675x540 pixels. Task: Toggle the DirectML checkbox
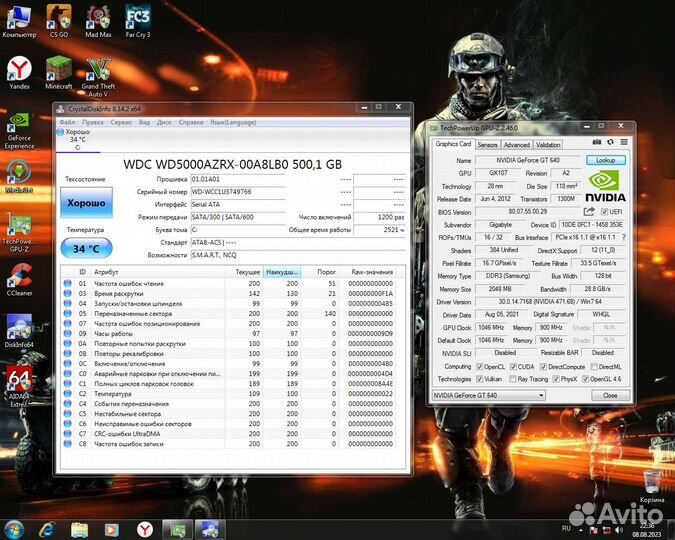tap(594, 367)
